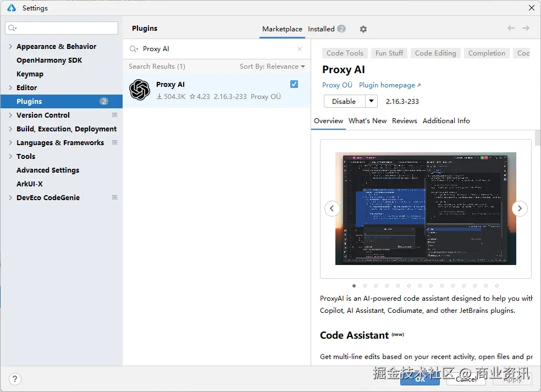
Task: Open the Plugin homepage link
Action: (390, 85)
